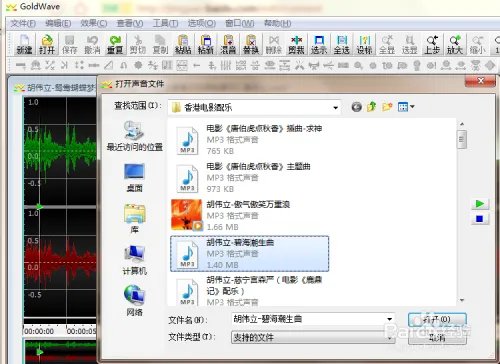
Task: Click the 撤消 (Undo) toolbar icon
Action: pos(92,44)
